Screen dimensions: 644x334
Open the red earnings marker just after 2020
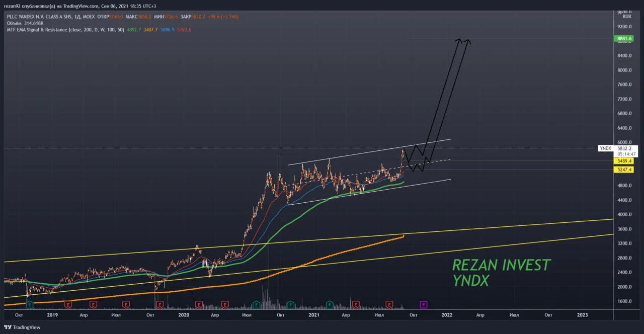pyautogui.click(x=199, y=304)
